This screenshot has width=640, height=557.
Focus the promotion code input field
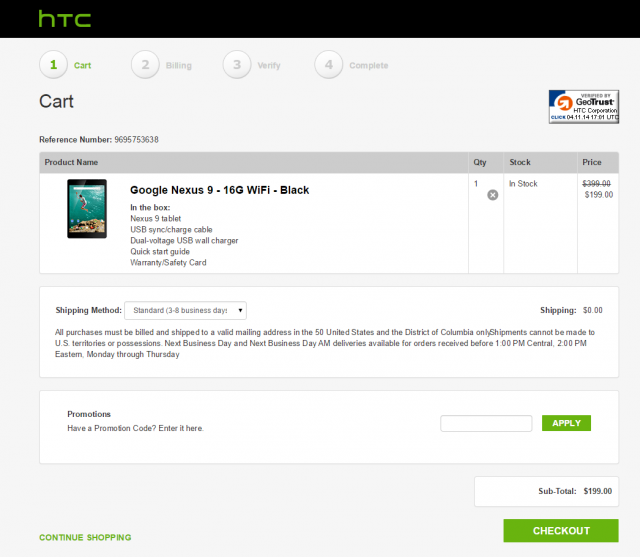[x=486, y=423]
